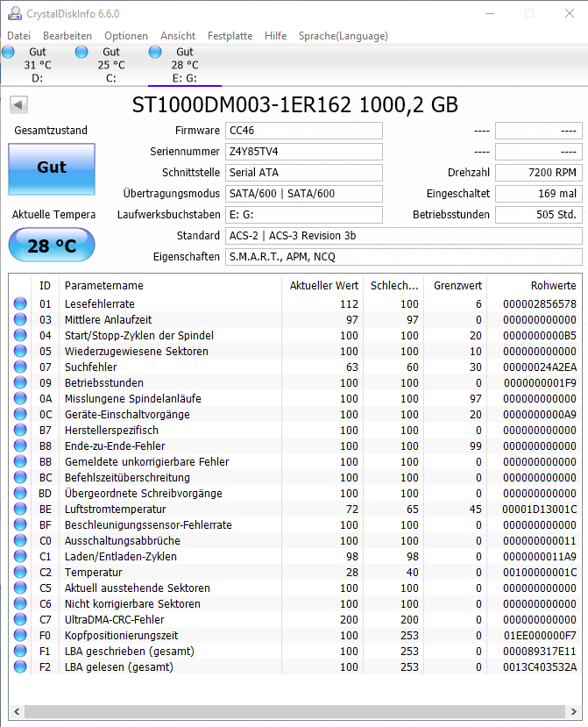Click status orb for Ende-zu-Ende-Fehler row
This screenshot has height=727, width=588.
[20, 445]
